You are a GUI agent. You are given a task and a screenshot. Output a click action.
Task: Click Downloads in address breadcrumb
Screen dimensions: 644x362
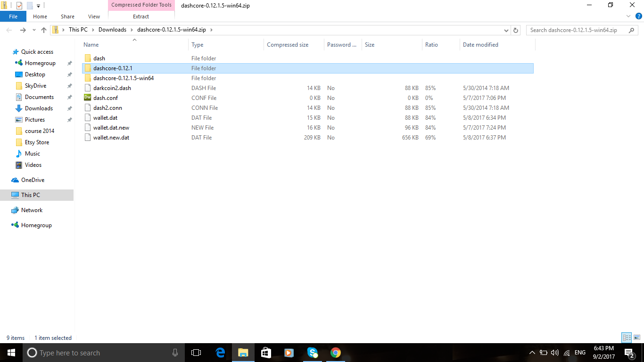click(x=112, y=30)
